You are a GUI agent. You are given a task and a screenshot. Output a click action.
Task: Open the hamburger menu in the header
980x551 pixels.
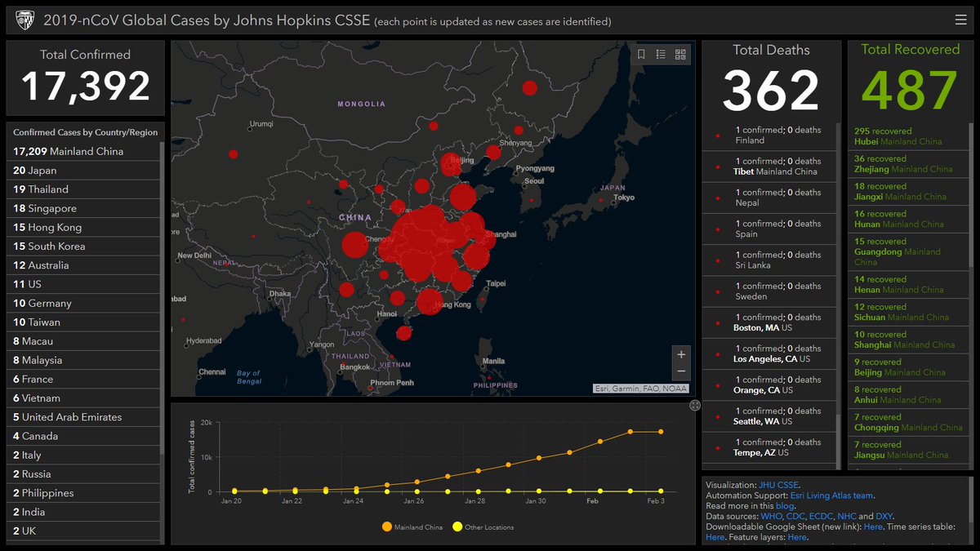[x=960, y=20]
